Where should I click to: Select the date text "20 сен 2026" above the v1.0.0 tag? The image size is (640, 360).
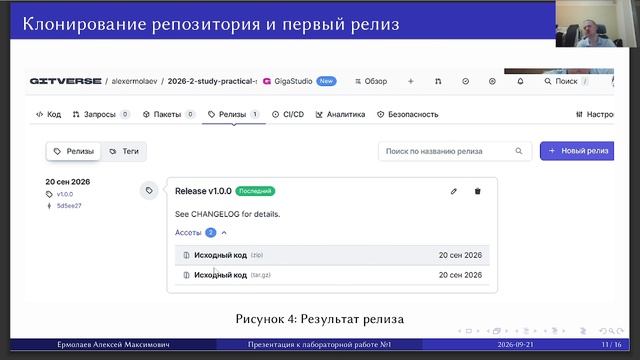[x=68, y=182]
